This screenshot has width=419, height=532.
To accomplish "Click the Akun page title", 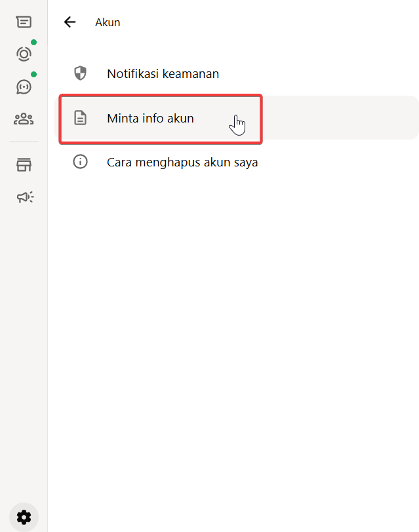I will (x=108, y=22).
